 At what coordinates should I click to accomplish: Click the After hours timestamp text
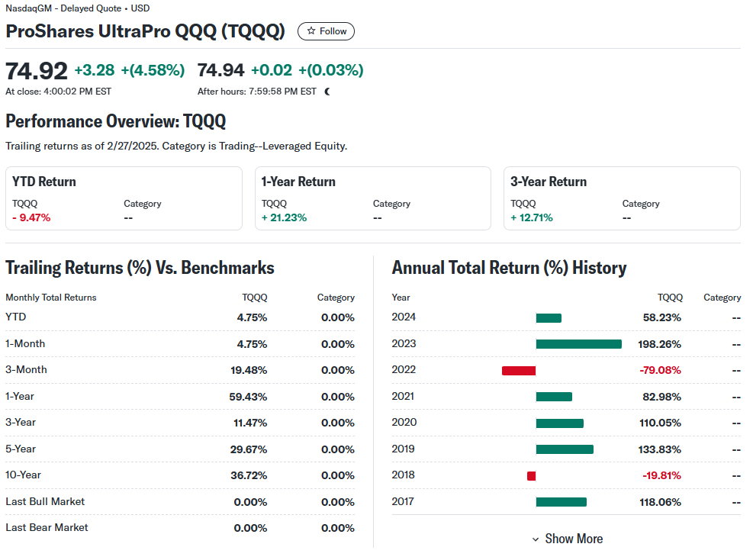pos(257,92)
